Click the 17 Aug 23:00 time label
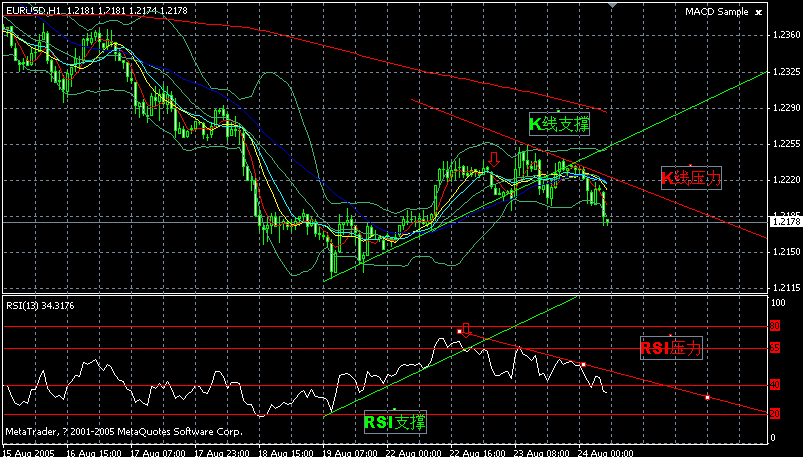The image size is (803, 457). pyautogui.click(x=222, y=453)
